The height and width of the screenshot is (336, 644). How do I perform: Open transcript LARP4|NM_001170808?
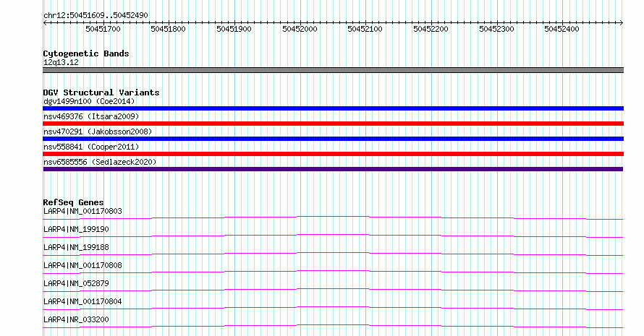pos(82,265)
